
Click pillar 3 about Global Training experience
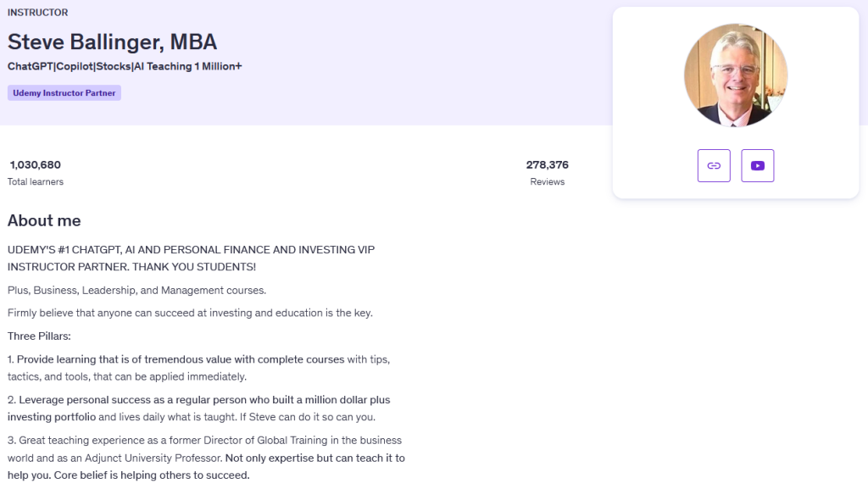pos(204,441)
